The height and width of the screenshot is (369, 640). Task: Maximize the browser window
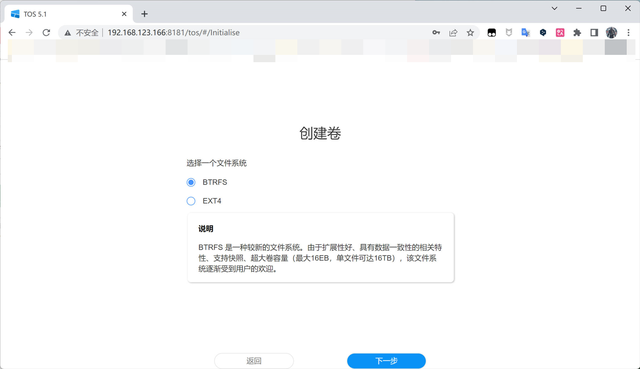[x=603, y=8]
